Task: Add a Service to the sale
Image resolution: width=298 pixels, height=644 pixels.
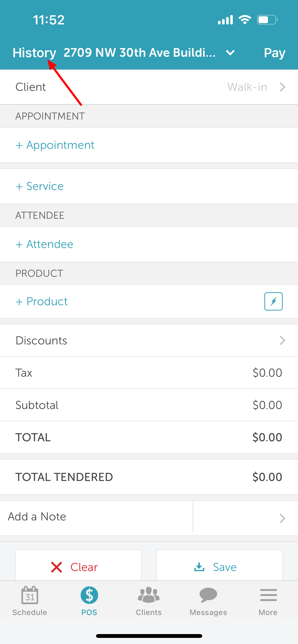Action: (39, 186)
